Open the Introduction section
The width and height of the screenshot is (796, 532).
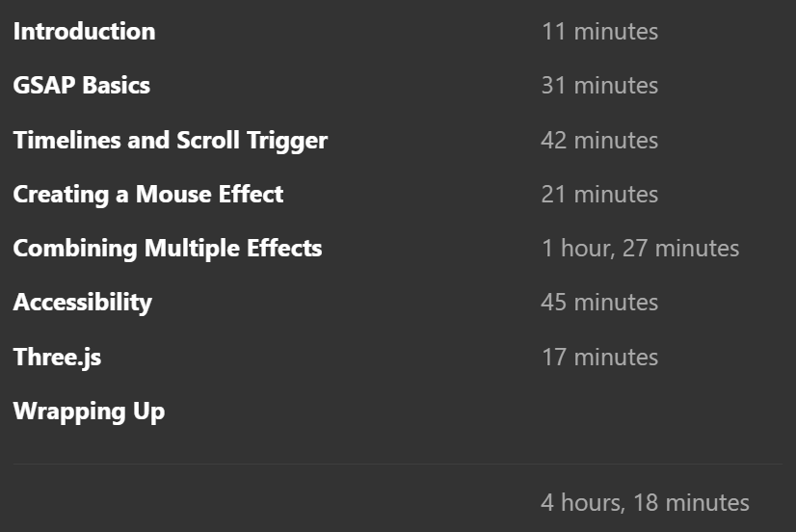84,32
